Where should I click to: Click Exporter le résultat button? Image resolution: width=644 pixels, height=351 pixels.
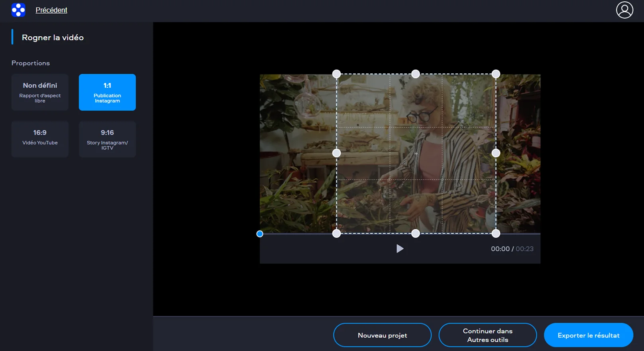click(588, 335)
